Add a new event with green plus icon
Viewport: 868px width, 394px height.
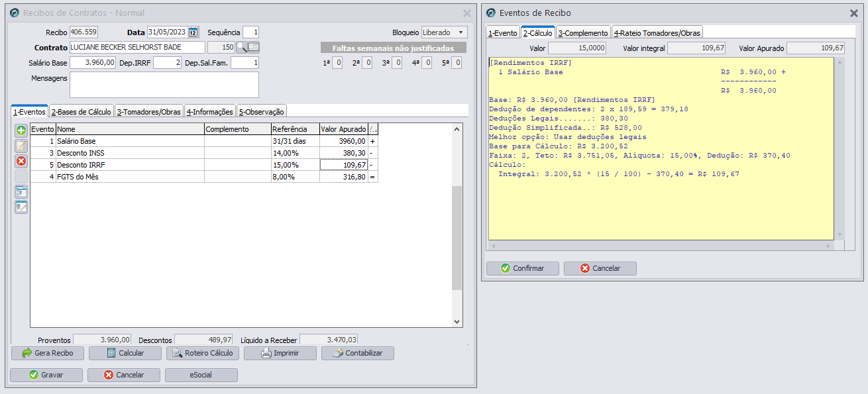(x=21, y=130)
